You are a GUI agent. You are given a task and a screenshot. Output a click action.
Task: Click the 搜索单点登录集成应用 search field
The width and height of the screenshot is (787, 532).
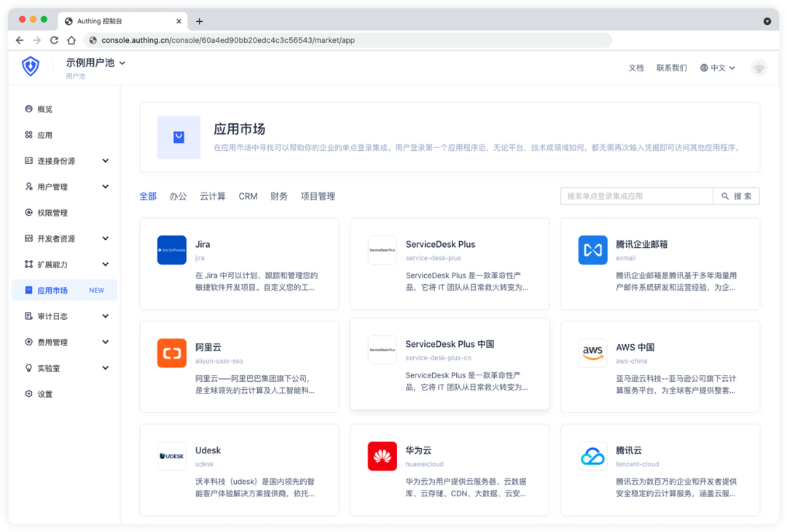(x=636, y=196)
